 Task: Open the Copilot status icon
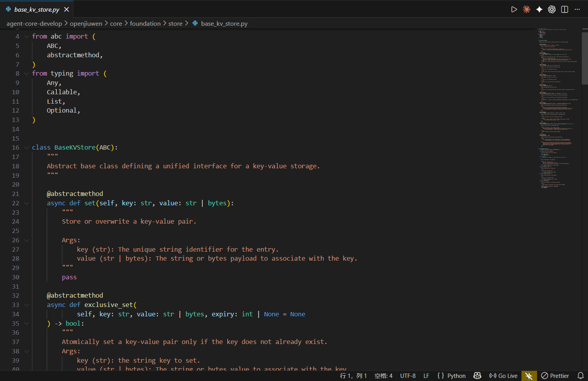pos(477,376)
